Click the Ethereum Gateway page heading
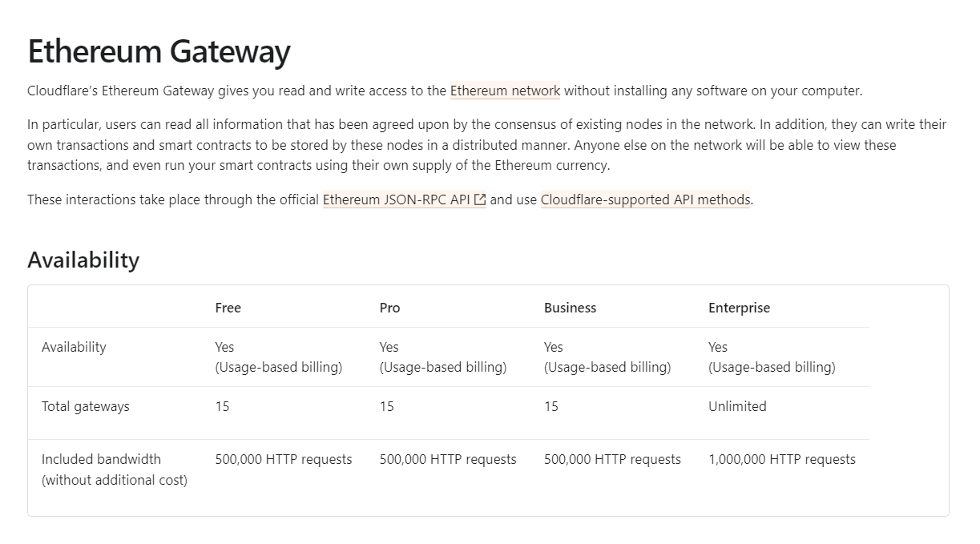The width and height of the screenshot is (980, 544). coord(159,51)
